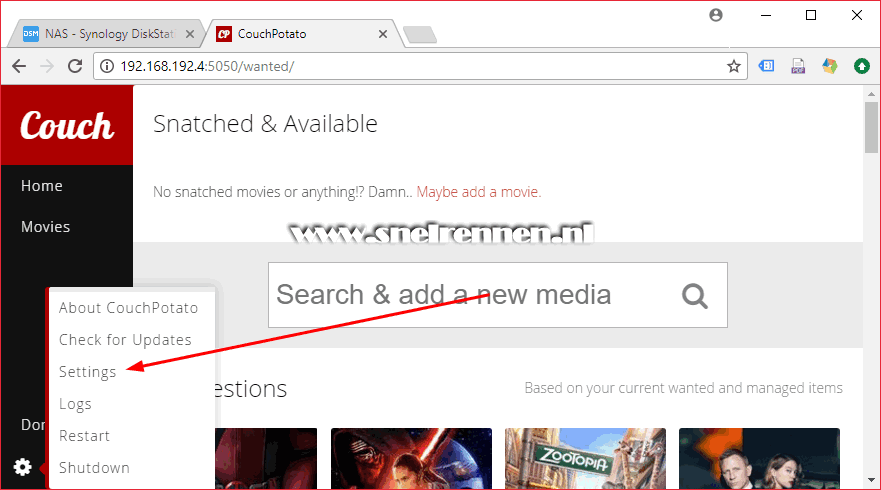Click the scrollbar down arrow
This screenshot has width=881, height=490.
tap(871, 480)
